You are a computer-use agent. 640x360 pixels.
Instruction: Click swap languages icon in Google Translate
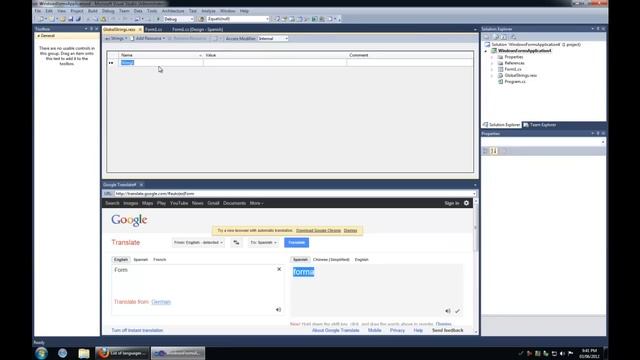tap(236, 242)
